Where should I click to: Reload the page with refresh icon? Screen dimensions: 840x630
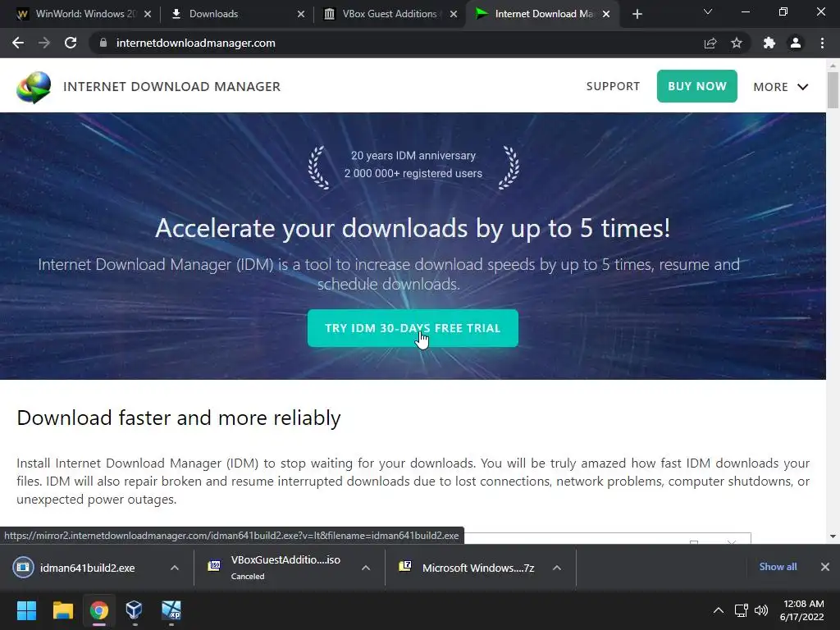[71, 43]
